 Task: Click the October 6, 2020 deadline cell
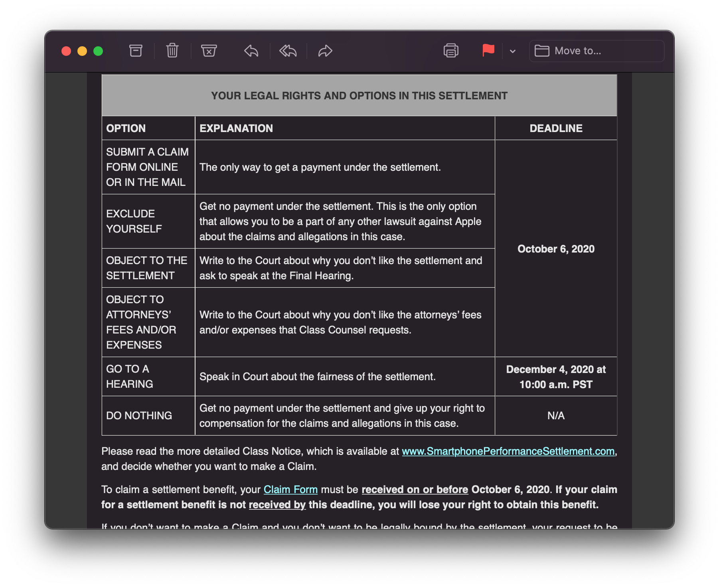(x=556, y=249)
